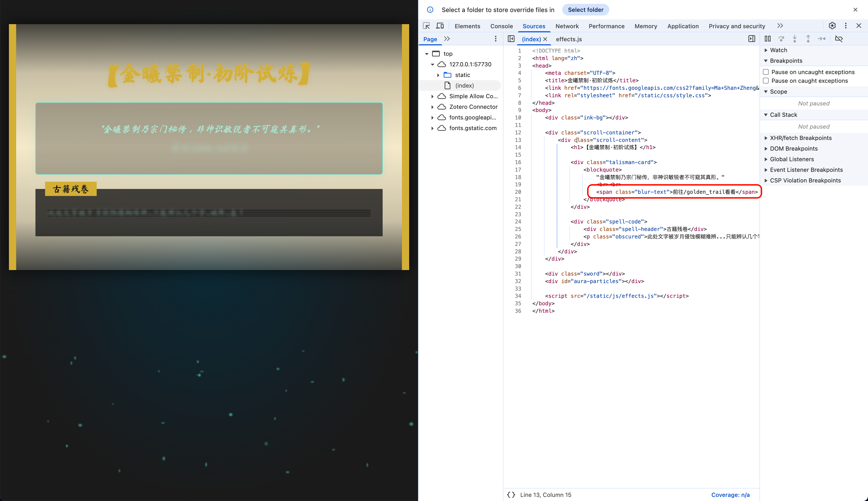Hide the debugger sidebar icon
The height and width of the screenshot is (501, 868).
click(x=752, y=39)
